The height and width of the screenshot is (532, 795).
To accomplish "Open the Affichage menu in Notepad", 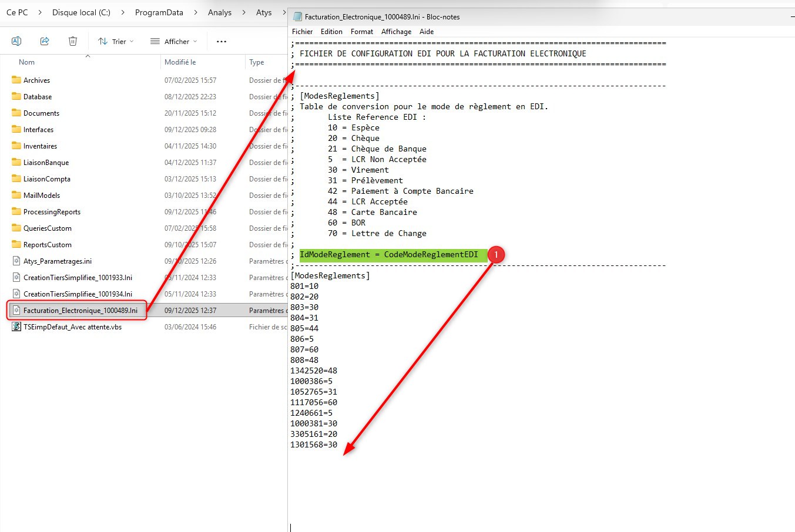I will pos(396,32).
